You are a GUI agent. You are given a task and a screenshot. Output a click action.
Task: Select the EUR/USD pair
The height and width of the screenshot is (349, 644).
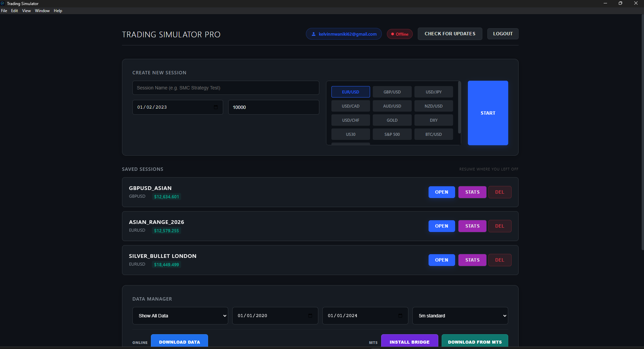[351, 92]
